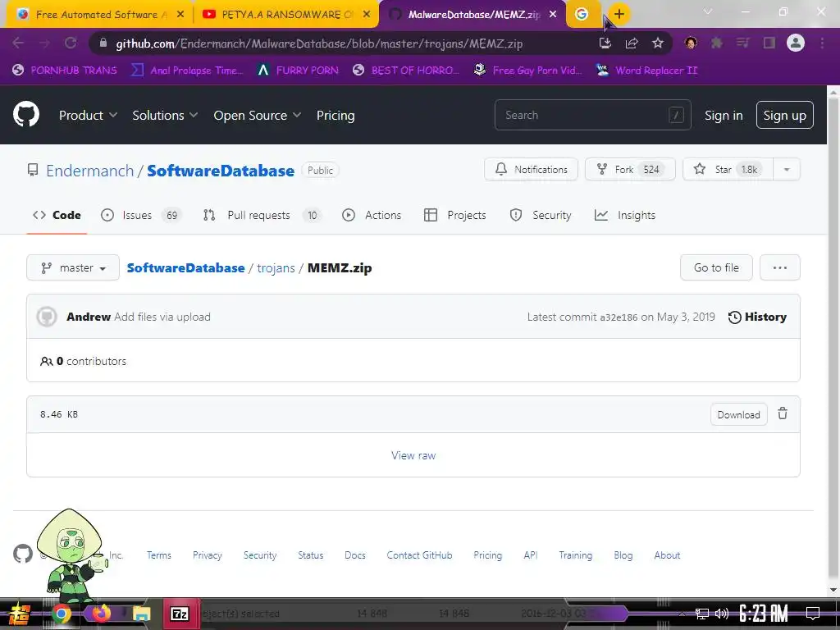Switch to the Google tab

582,15
